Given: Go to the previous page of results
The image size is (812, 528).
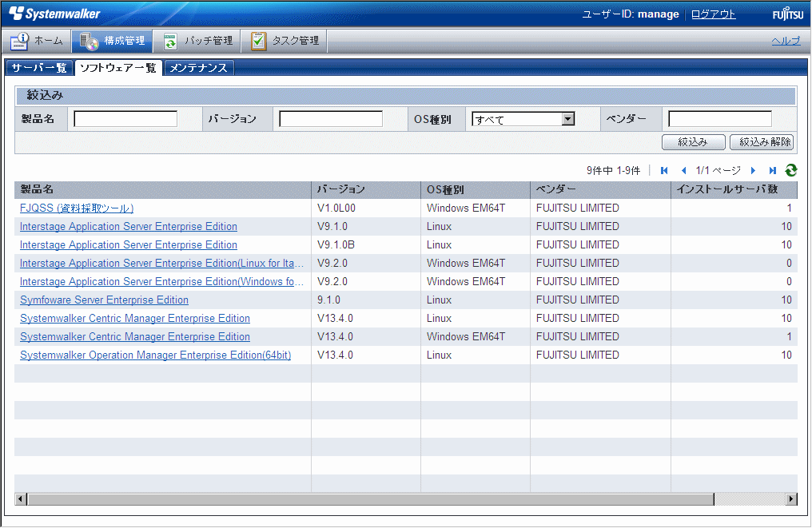Looking at the screenshot, I should pyautogui.click(x=683, y=170).
